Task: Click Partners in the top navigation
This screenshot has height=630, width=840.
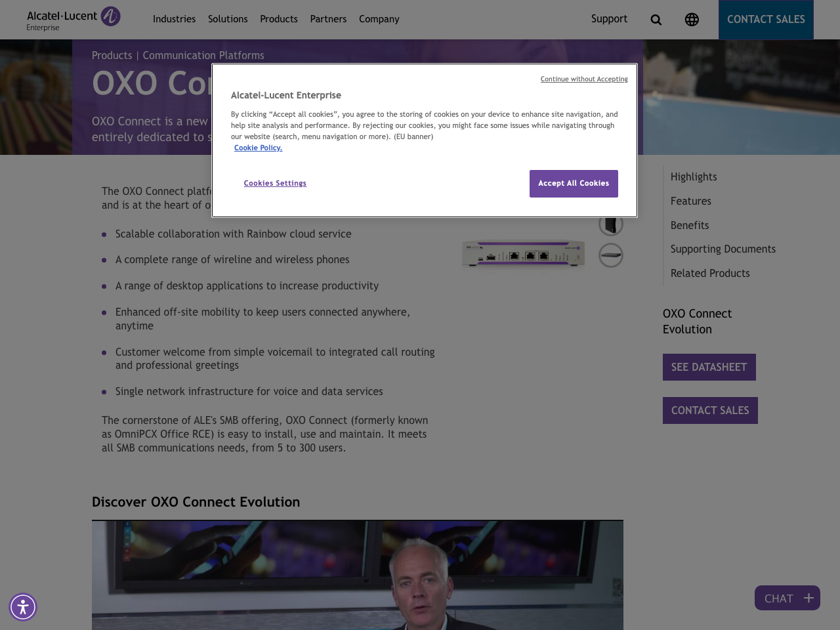Action: (x=328, y=18)
